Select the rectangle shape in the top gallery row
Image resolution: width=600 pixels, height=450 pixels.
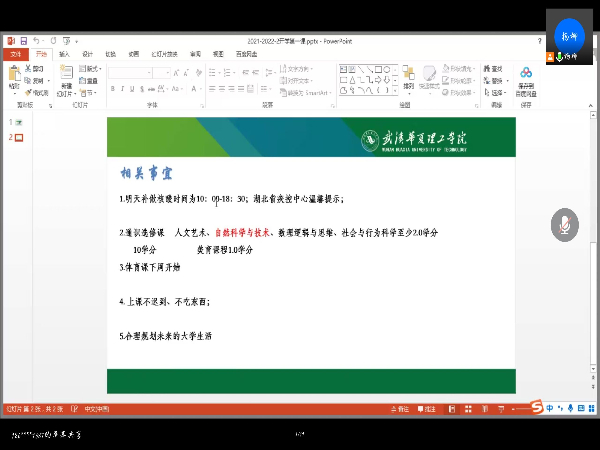[x=378, y=69]
